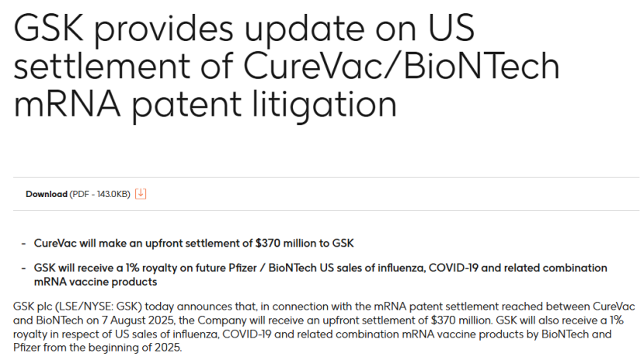Click the PDF - 143.0KB file size label
Screen dimensions: 644x360
tap(99, 194)
